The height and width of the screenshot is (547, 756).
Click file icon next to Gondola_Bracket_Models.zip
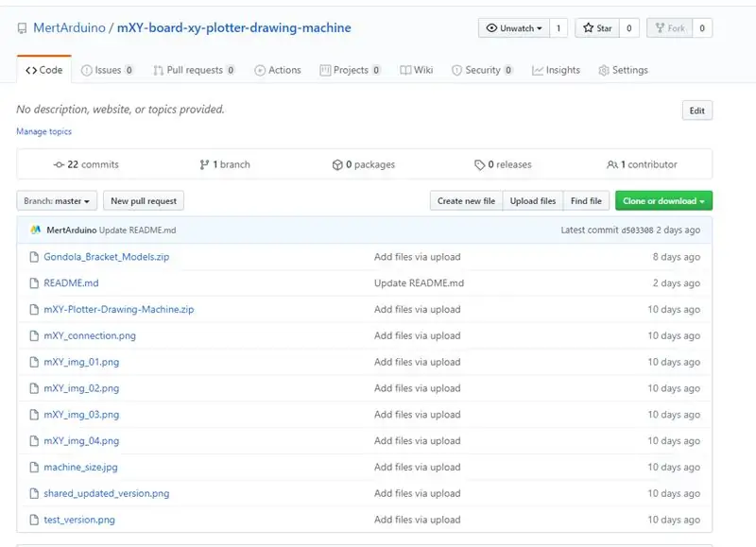pos(34,257)
